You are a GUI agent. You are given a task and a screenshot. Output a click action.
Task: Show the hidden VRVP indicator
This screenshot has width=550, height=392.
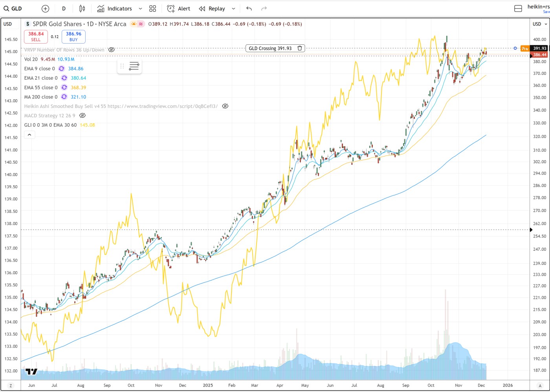[x=112, y=50]
